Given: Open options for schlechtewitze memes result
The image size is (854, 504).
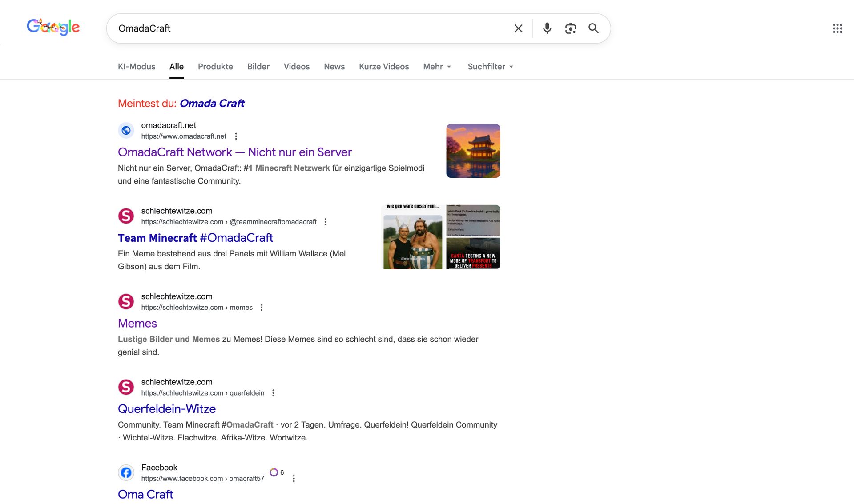Looking at the screenshot, I should pyautogui.click(x=262, y=308).
